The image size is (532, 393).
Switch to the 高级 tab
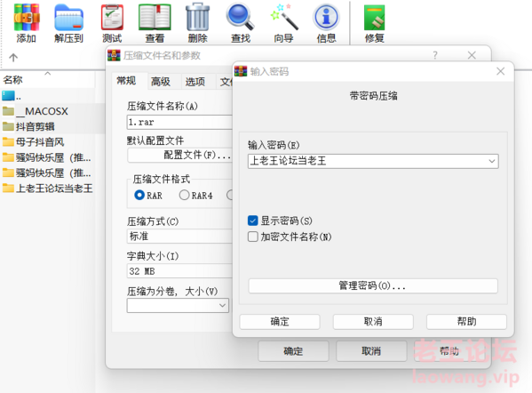pyautogui.click(x=161, y=82)
